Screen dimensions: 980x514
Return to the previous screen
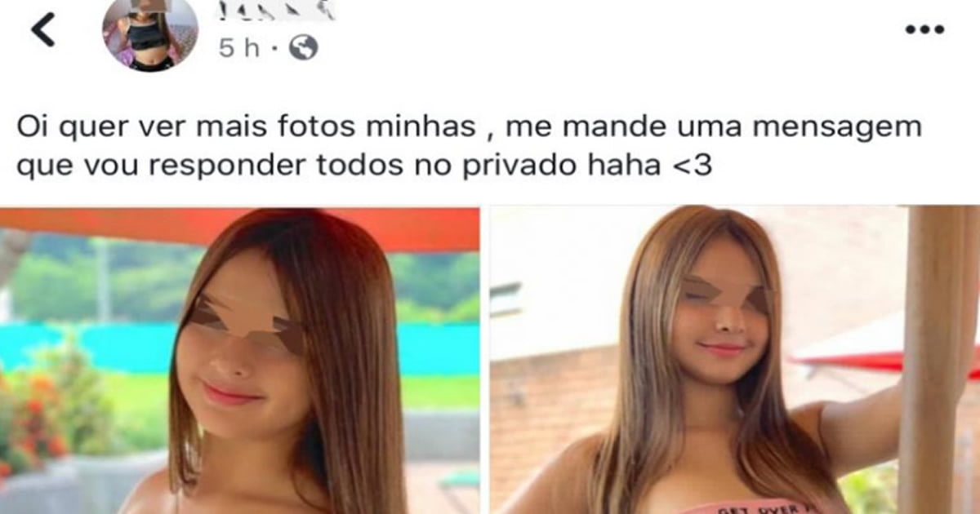point(43,30)
